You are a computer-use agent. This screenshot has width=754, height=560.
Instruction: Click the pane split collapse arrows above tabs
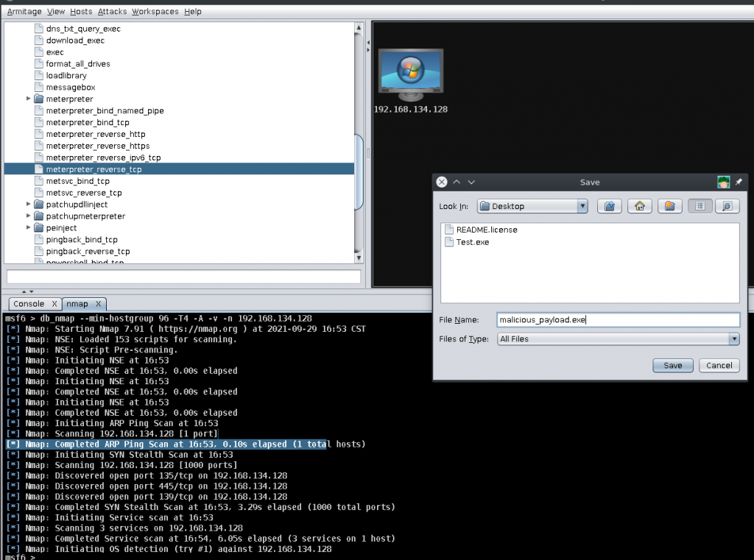(27, 291)
